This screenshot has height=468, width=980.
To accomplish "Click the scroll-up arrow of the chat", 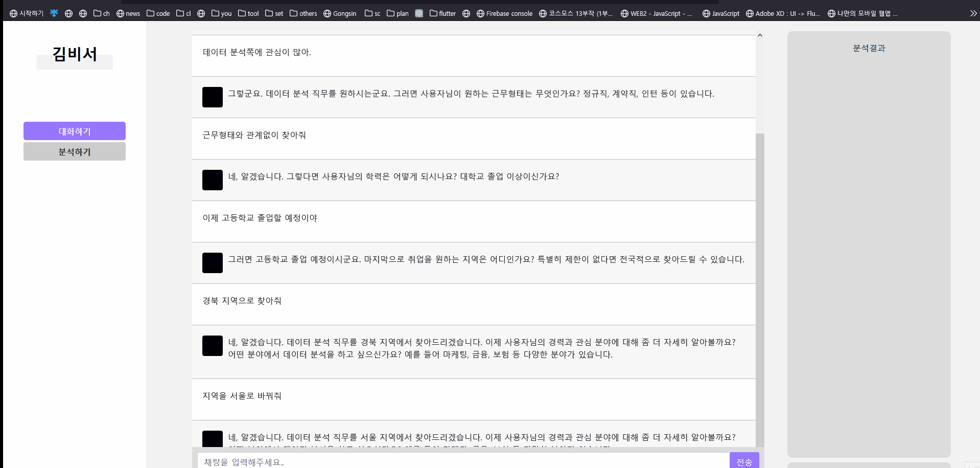I will [760, 35].
